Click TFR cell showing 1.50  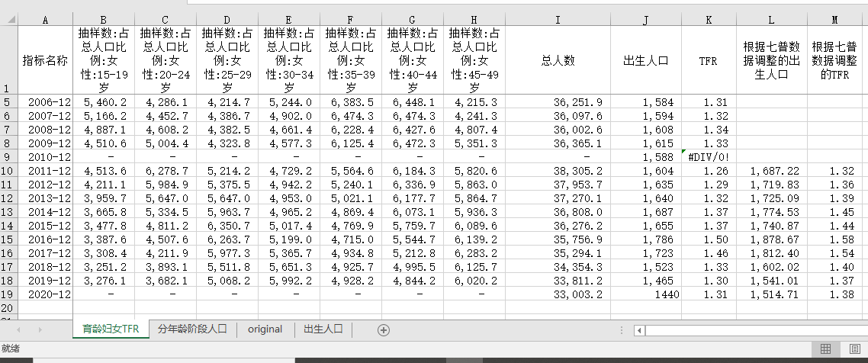709,239
